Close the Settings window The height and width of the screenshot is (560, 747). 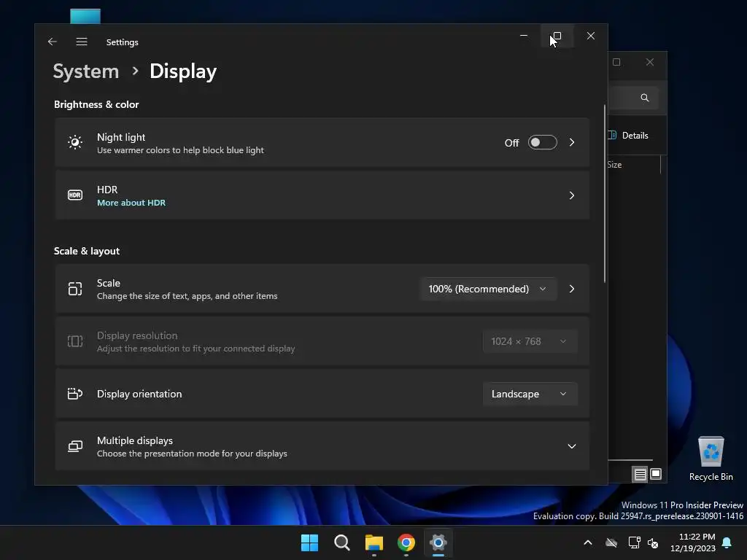pyautogui.click(x=591, y=36)
